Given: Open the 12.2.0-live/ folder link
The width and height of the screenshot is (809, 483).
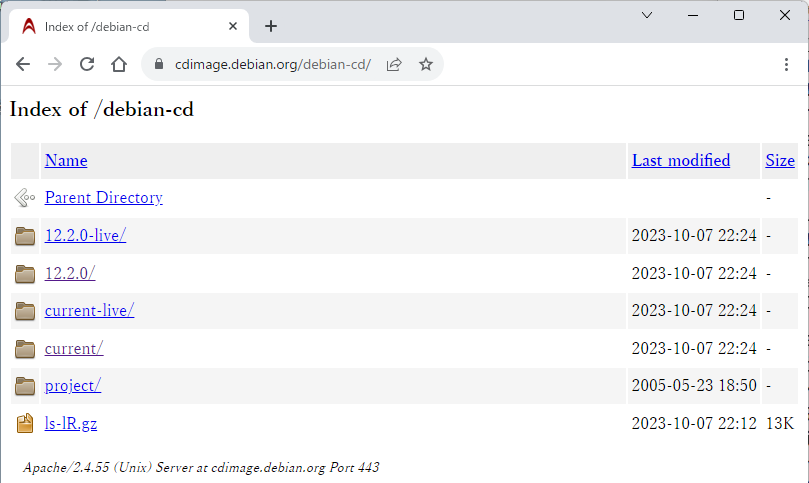Looking at the screenshot, I should click(x=85, y=235).
